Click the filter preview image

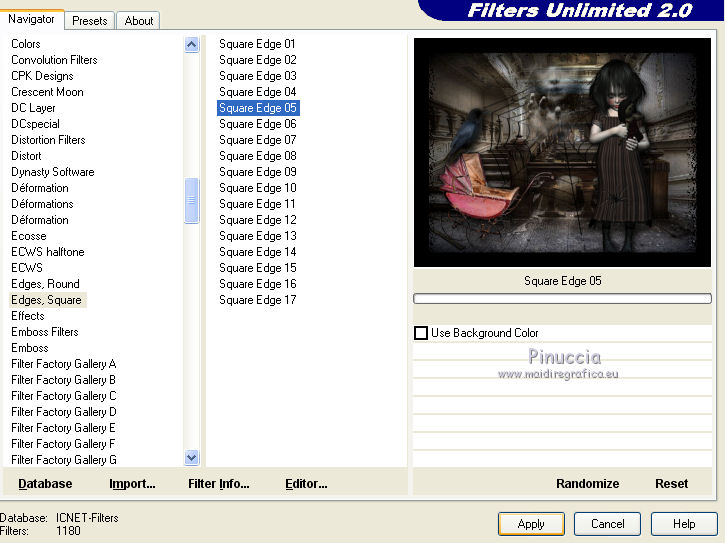point(562,152)
